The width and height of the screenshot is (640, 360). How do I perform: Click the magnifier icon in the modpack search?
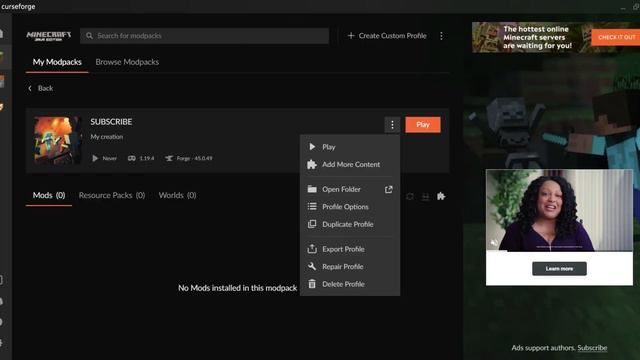point(89,36)
